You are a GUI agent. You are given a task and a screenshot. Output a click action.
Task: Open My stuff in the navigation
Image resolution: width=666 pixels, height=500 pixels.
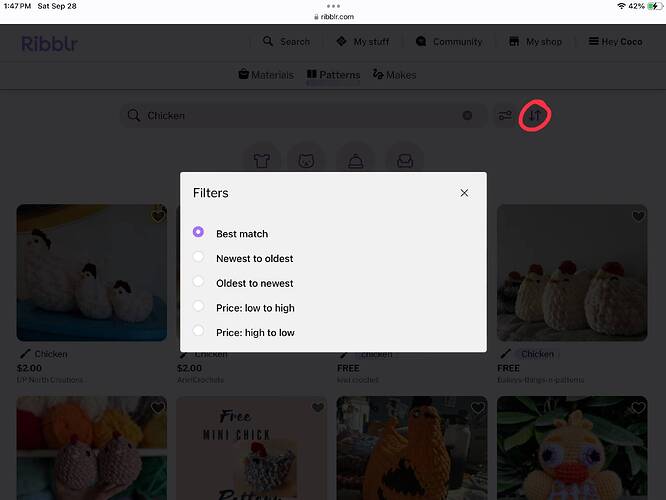362,42
